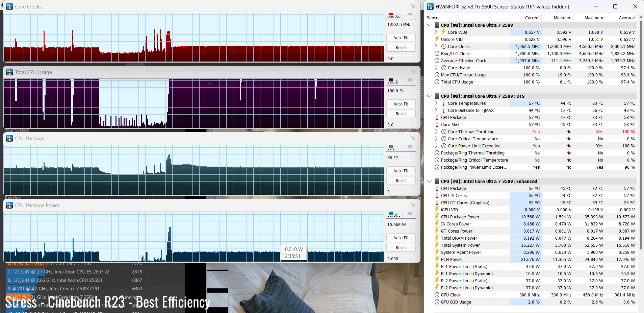Expand the Core Clocks sensor row

click(x=436, y=46)
